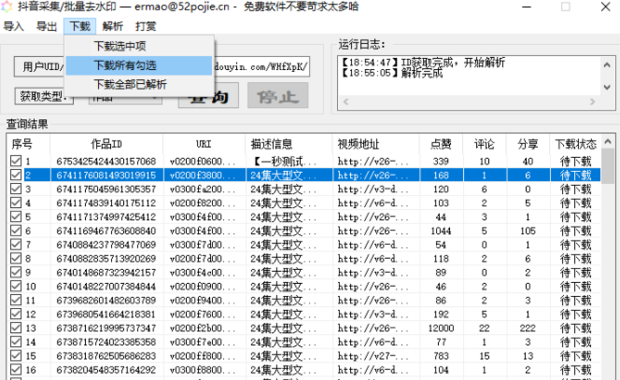620x380 pixels.
Task: Click the log panel scroll left arrow
Action: tap(346, 102)
